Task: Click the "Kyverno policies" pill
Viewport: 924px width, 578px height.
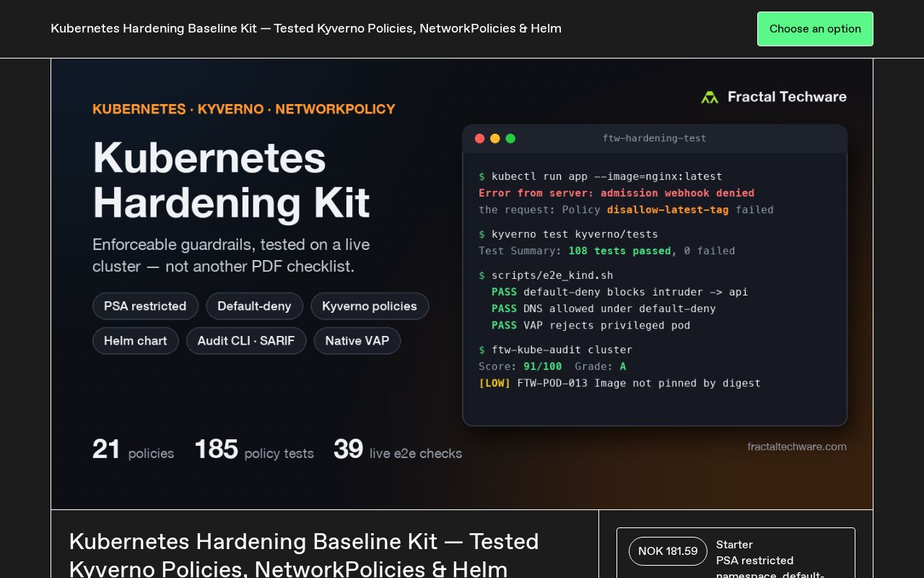Action: click(370, 306)
